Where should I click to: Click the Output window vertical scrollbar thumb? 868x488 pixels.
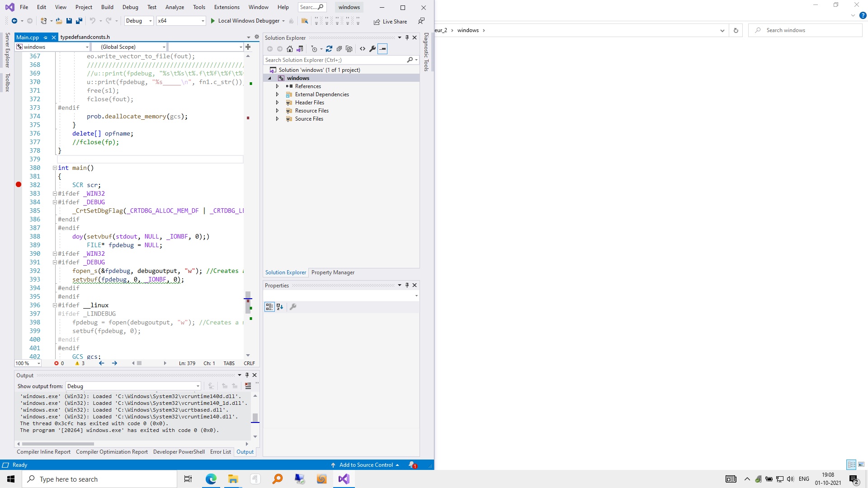[255, 418]
